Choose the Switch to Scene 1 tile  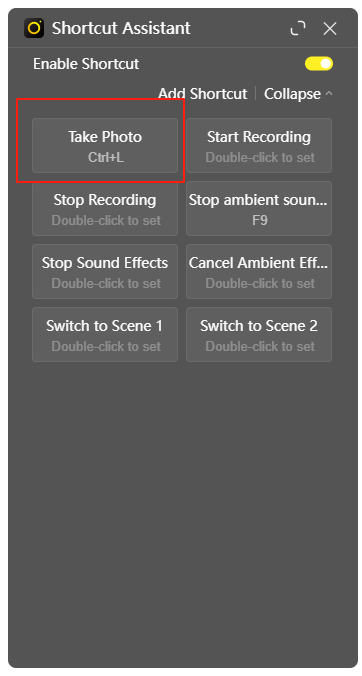pyautogui.click(x=105, y=335)
